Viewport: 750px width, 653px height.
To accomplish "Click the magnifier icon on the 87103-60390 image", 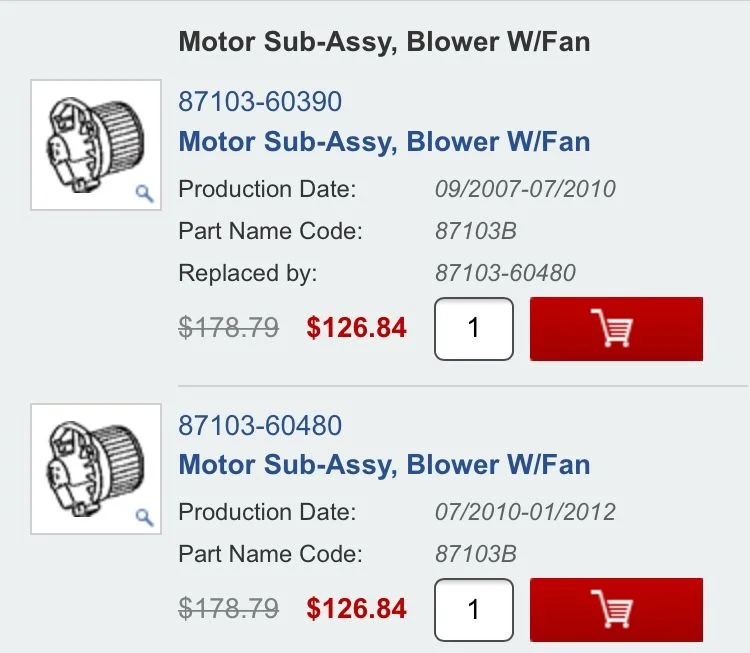I will [144, 193].
